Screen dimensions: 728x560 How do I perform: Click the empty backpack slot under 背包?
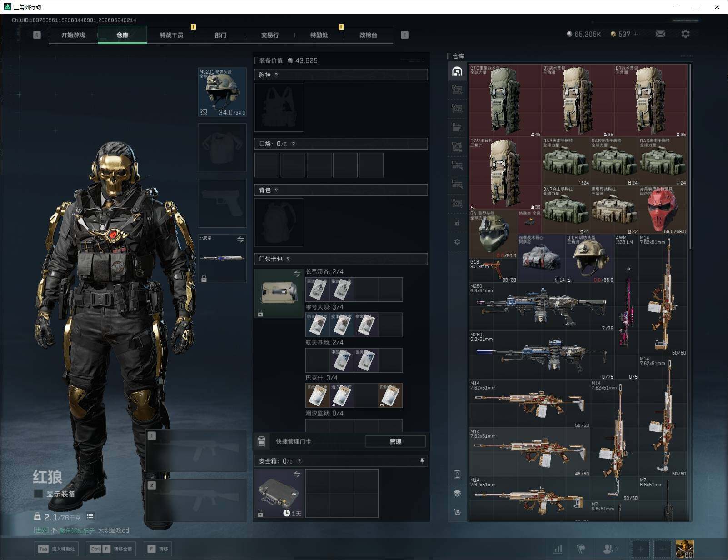(x=279, y=223)
